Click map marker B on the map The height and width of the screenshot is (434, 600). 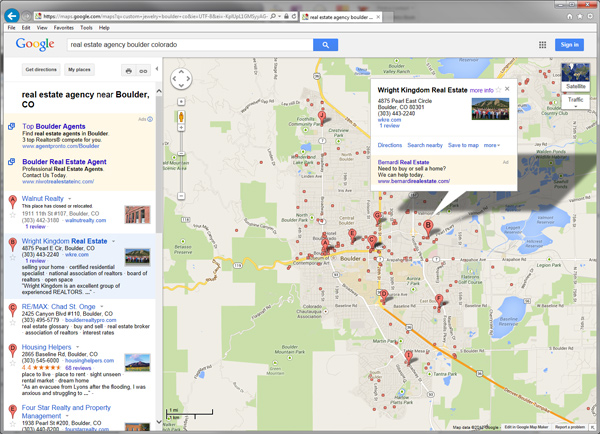point(428,227)
